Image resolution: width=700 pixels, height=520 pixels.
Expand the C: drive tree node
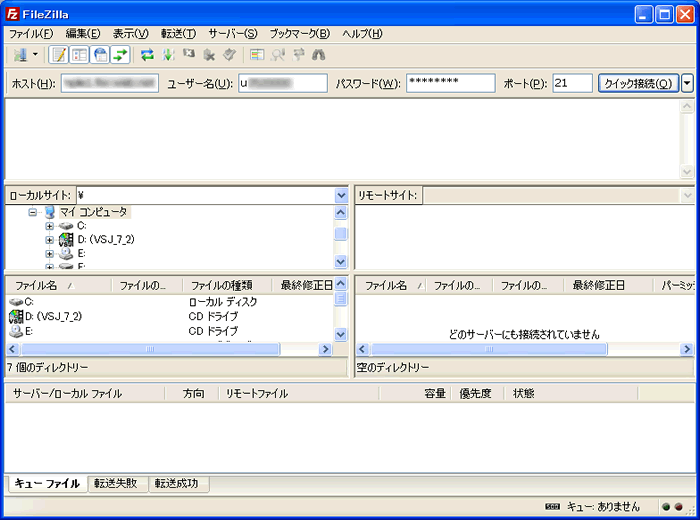(50, 226)
